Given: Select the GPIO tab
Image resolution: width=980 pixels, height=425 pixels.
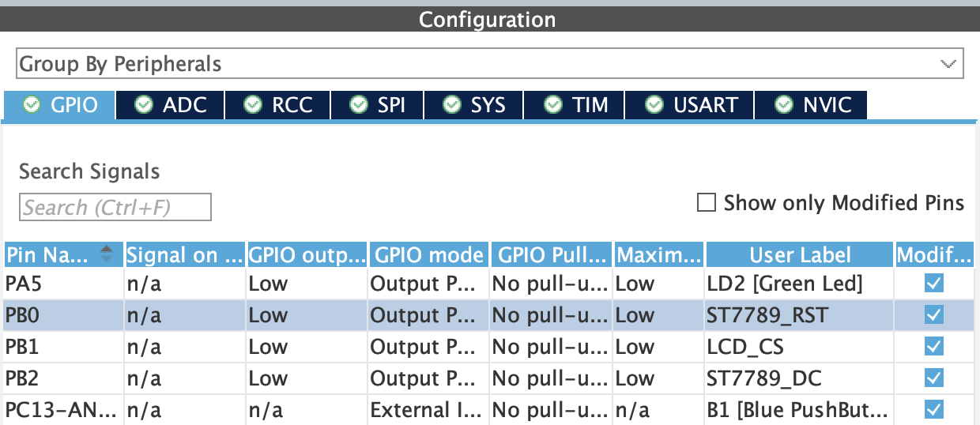Looking at the screenshot, I should 60,105.
